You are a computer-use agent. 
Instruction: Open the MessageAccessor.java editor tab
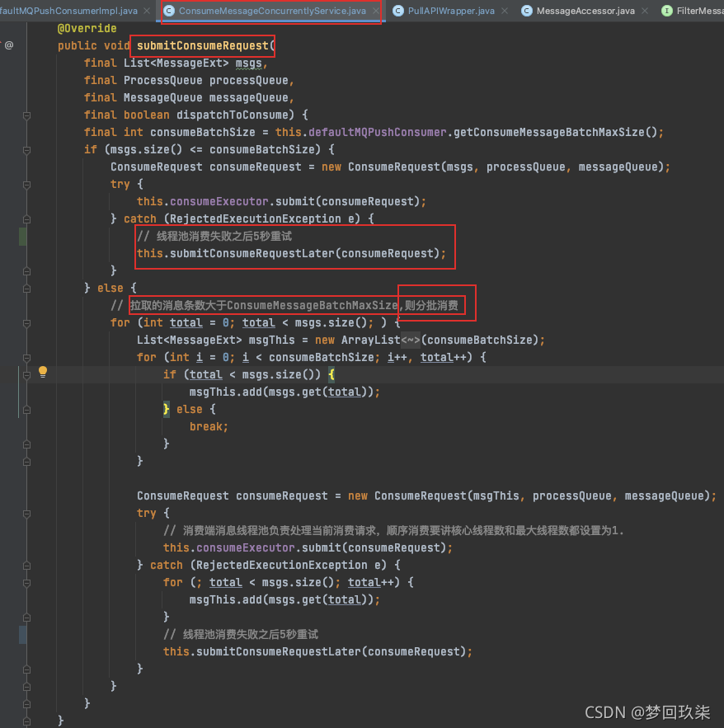click(x=585, y=11)
